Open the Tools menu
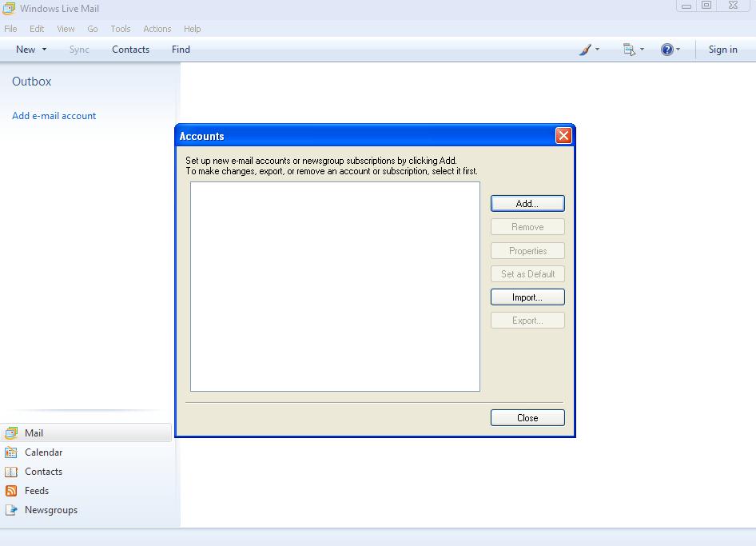This screenshot has width=756, height=546. (121, 29)
